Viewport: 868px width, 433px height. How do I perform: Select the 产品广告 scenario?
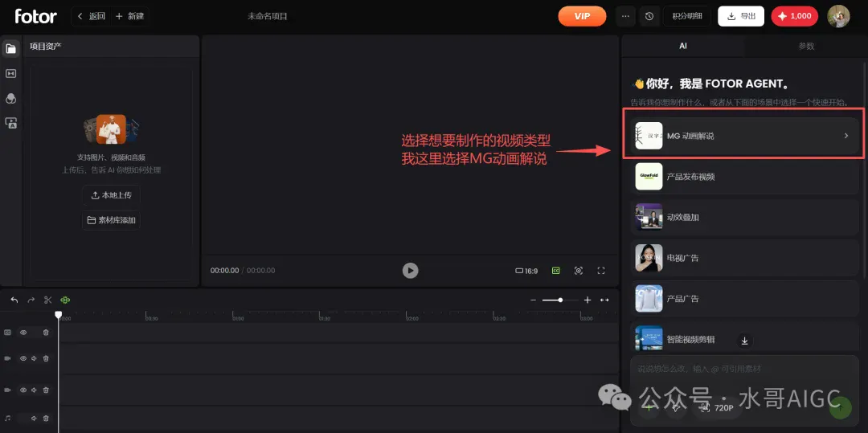(x=744, y=299)
